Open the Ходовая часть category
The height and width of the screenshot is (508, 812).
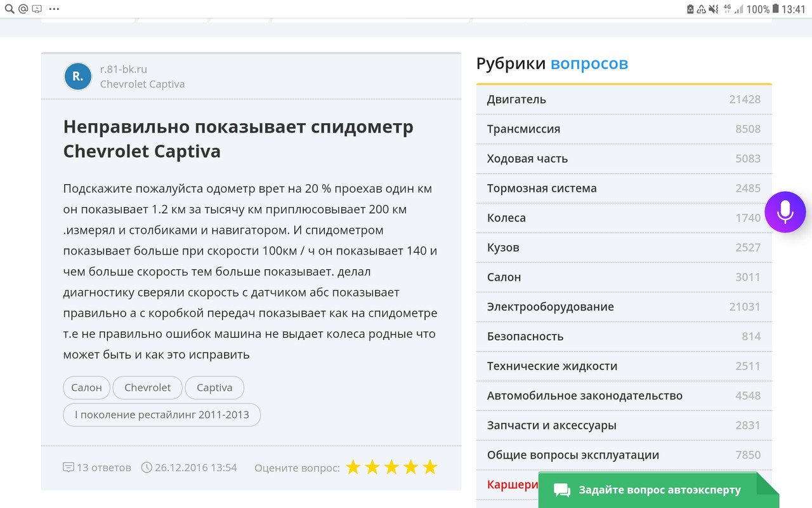coord(624,159)
